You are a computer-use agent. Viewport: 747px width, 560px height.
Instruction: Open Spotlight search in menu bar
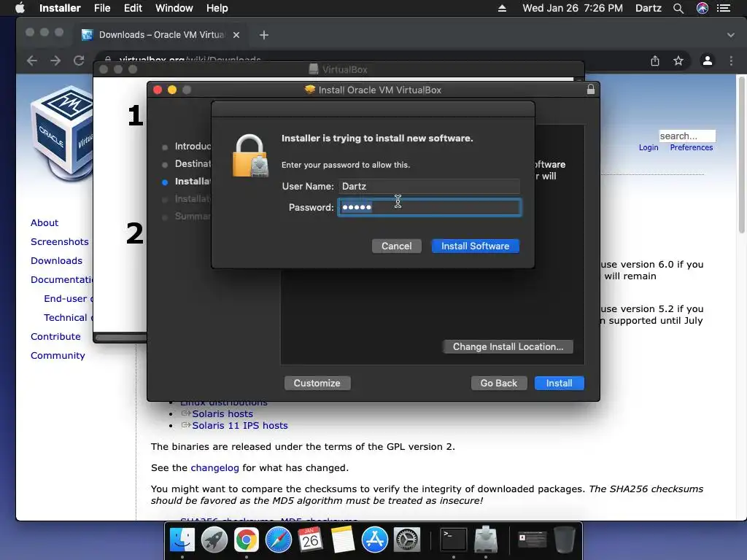678,8
